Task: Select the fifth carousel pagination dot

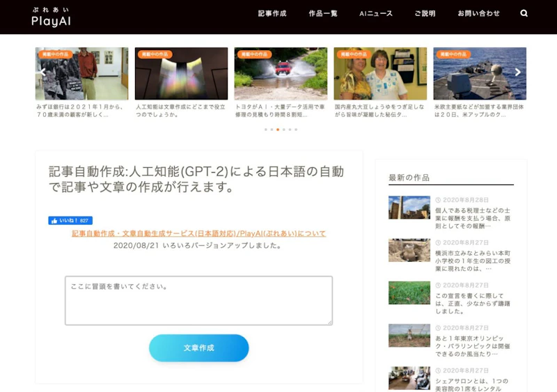Action: point(290,130)
